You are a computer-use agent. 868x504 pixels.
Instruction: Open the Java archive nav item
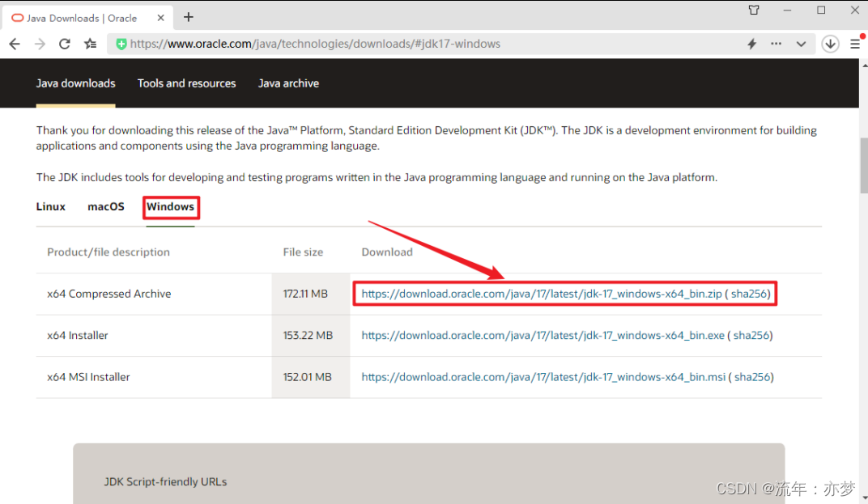click(288, 83)
